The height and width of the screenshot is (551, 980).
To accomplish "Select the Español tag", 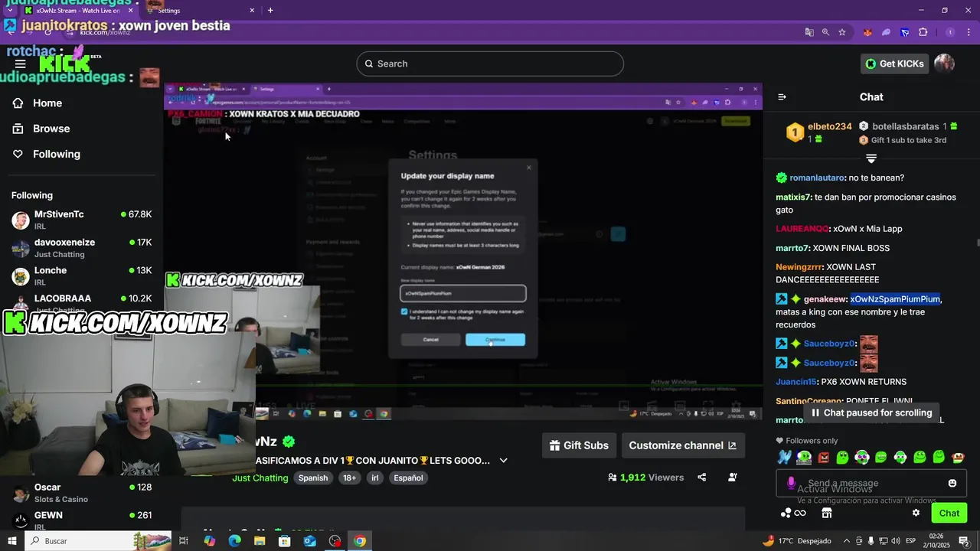I will tap(408, 478).
